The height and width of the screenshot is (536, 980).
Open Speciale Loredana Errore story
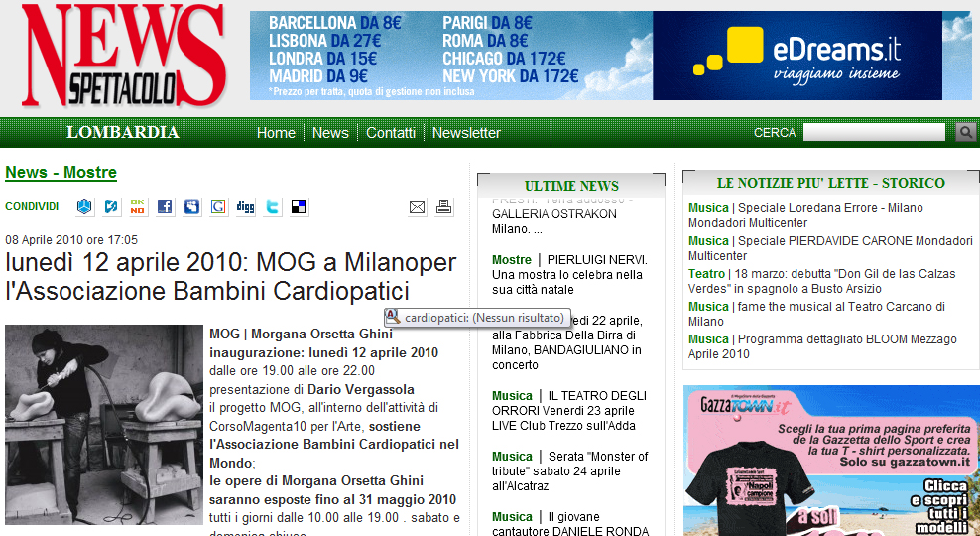coord(805,215)
